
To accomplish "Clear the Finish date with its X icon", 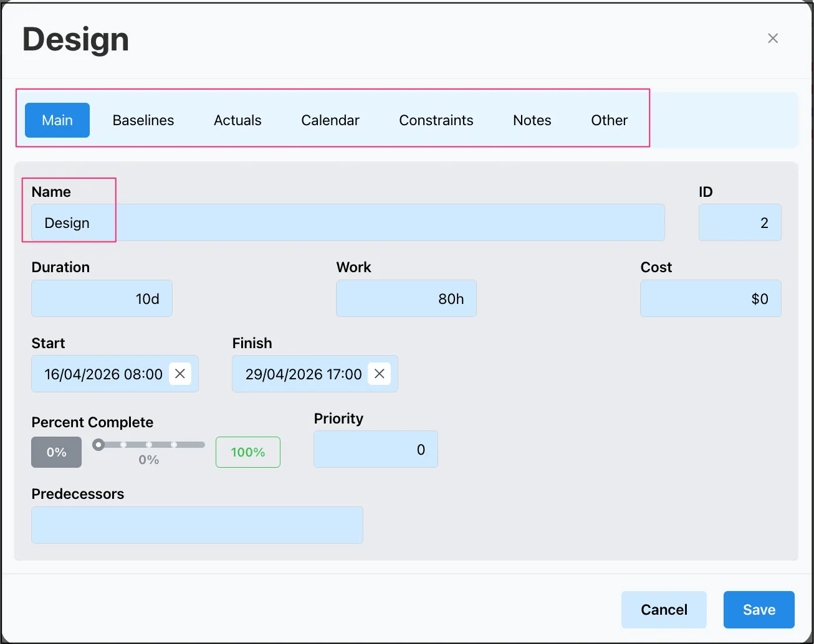I will pyautogui.click(x=380, y=374).
